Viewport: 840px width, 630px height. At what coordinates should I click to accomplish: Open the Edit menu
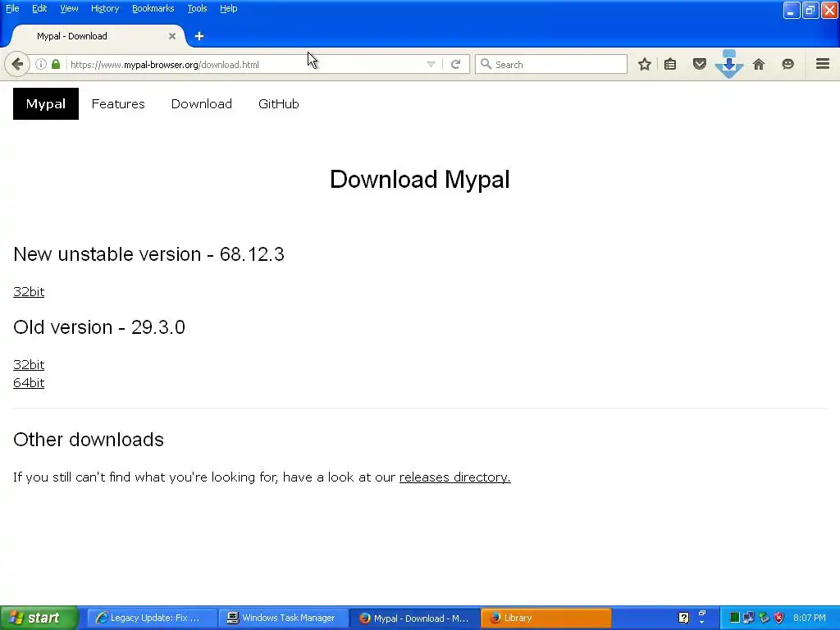tap(39, 8)
